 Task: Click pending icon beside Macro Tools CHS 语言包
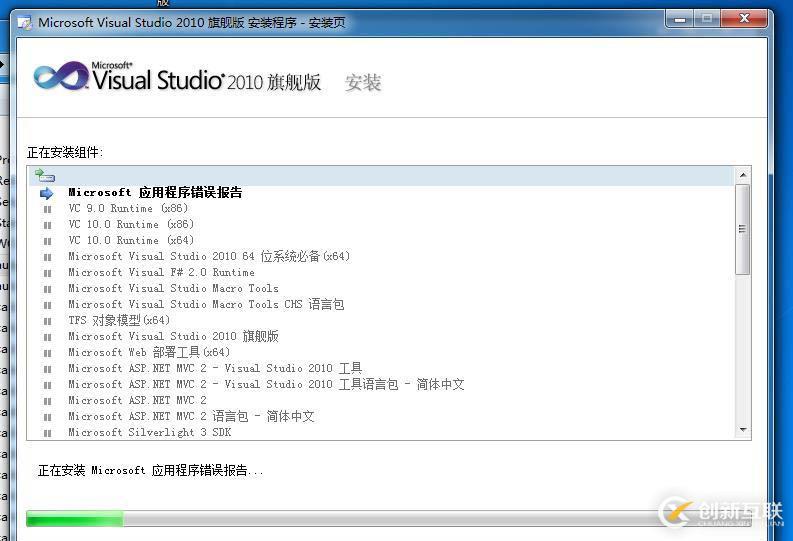pos(48,305)
